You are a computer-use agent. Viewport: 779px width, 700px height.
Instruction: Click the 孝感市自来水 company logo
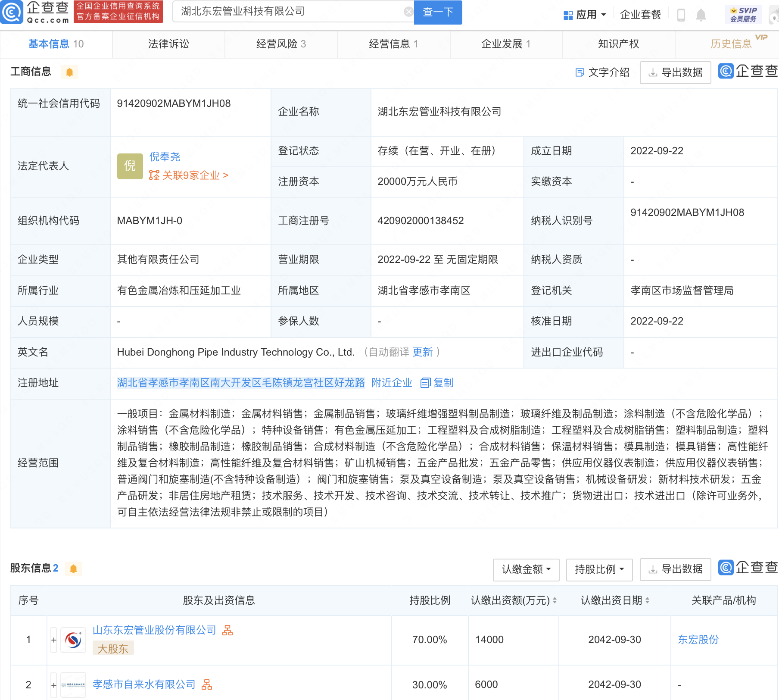coord(73,685)
